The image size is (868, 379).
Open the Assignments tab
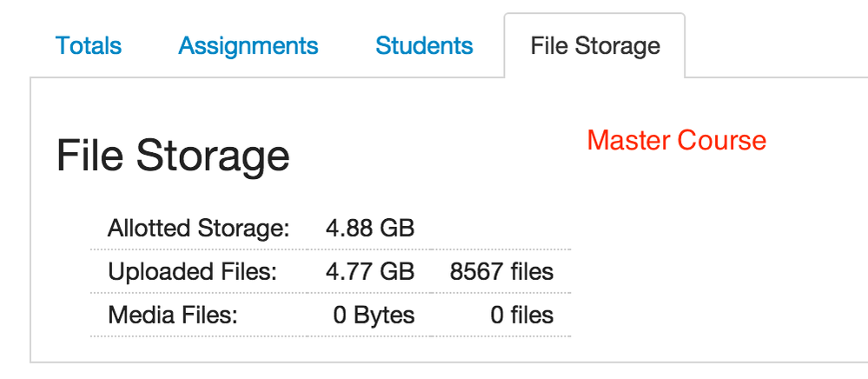pyautogui.click(x=248, y=46)
